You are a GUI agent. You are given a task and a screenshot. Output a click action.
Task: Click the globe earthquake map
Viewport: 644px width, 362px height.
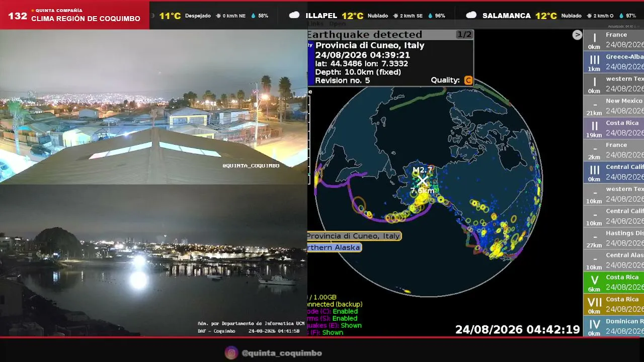pyautogui.click(x=428, y=184)
